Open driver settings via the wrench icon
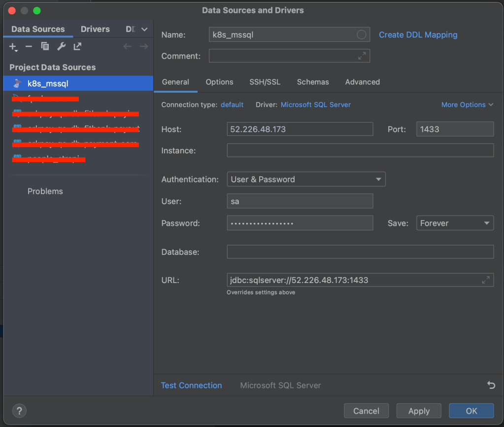The height and width of the screenshot is (427, 504). (x=61, y=46)
